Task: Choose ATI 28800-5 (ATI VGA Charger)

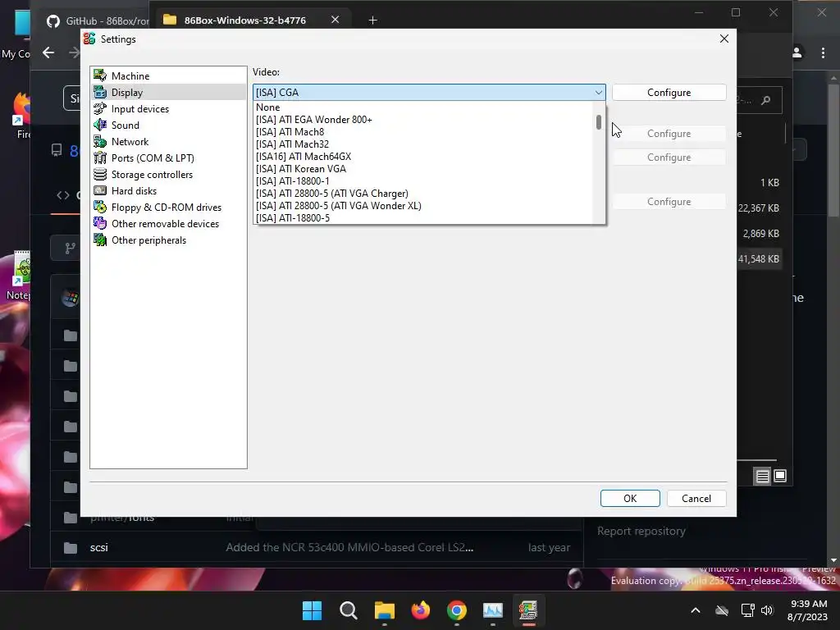Action: pos(423,194)
